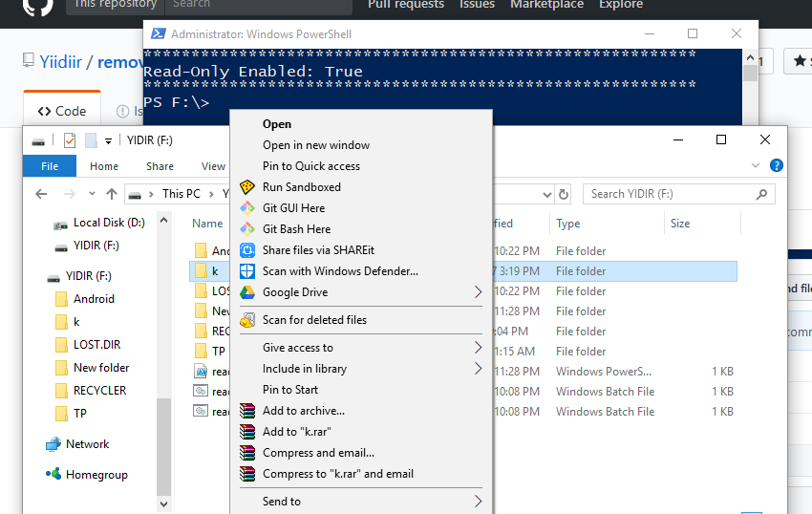
Task: Open the Share ribbon tab
Action: tap(160, 166)
